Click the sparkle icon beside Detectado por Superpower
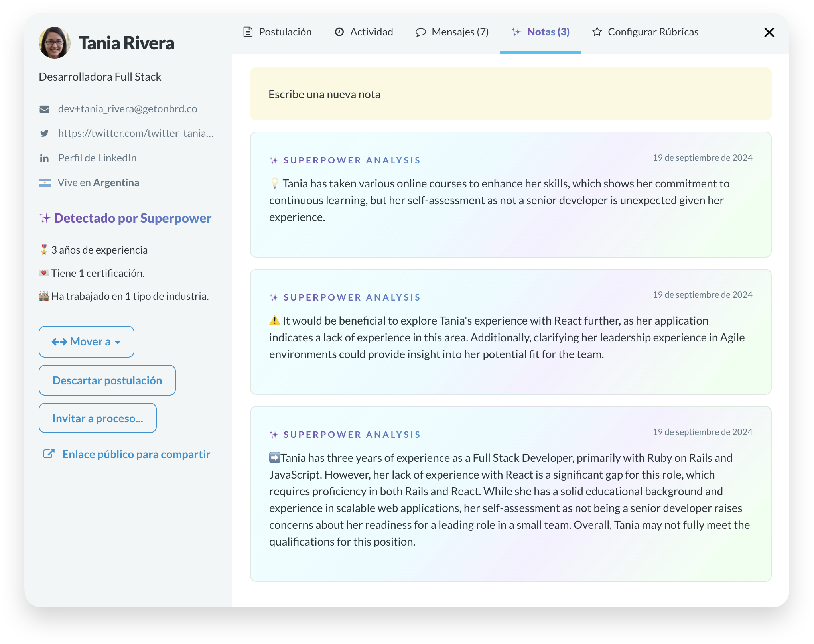Screen dimensions: 814x644 (x=45, y=218)
